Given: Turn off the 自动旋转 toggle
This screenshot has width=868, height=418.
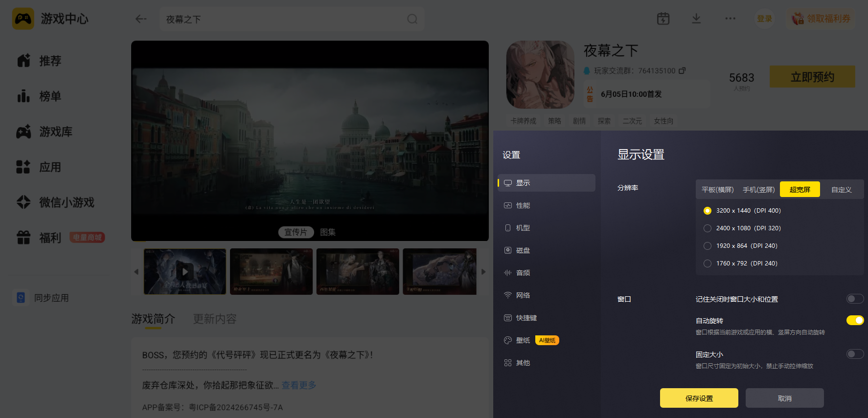Looking at the screenshot, I should 855,320.
